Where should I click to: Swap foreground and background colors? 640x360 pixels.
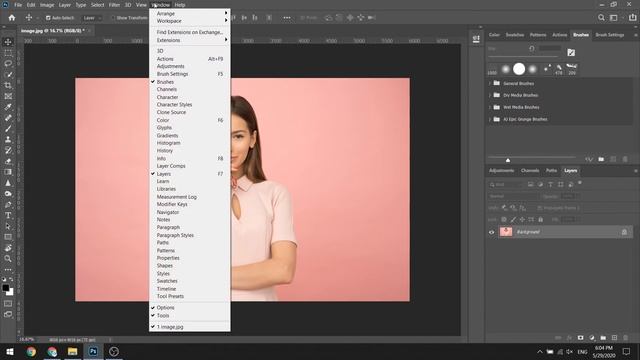(11, 280)
